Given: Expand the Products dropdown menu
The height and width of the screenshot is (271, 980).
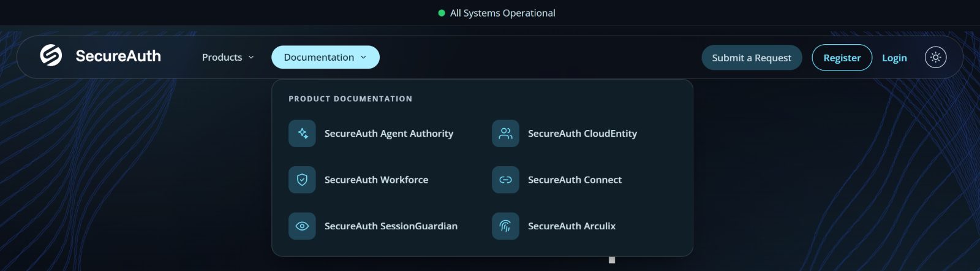Looking at the screenshot, I should tap(227, 57).
